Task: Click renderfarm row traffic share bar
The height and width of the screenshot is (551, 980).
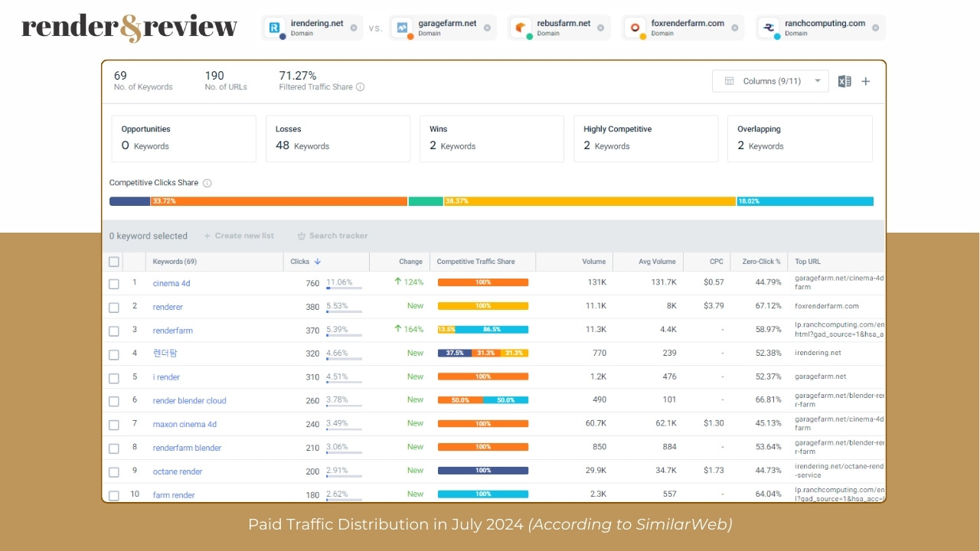Action: pos(483,330)
